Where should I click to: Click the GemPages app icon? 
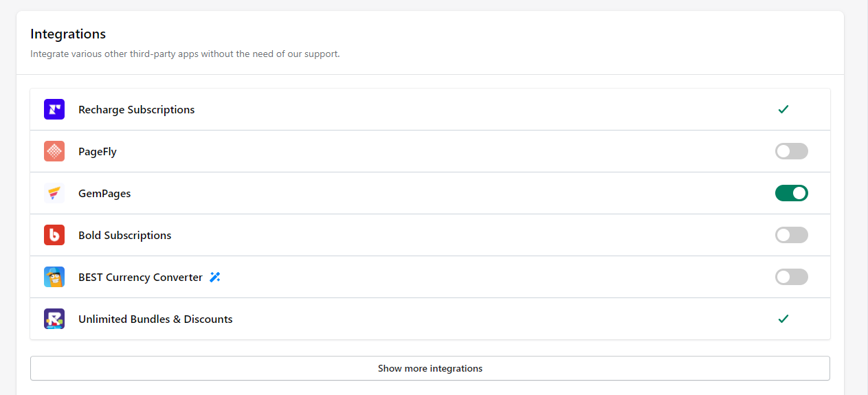54,193
